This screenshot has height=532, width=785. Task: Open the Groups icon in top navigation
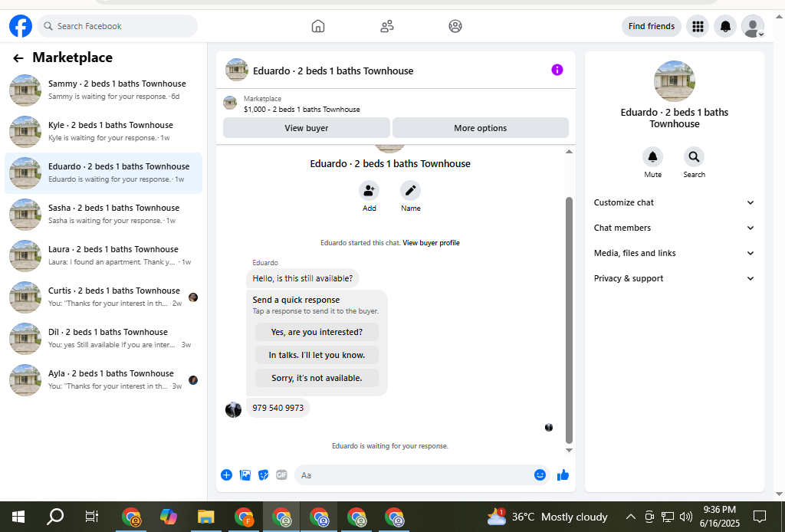click(455, 26)
